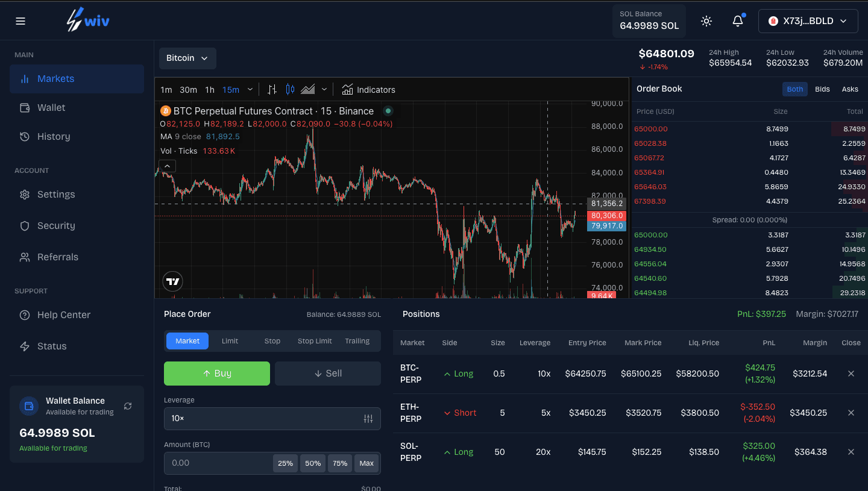Select the Market order type tab
Screen dimensions: 868x491
click(187, 341)
